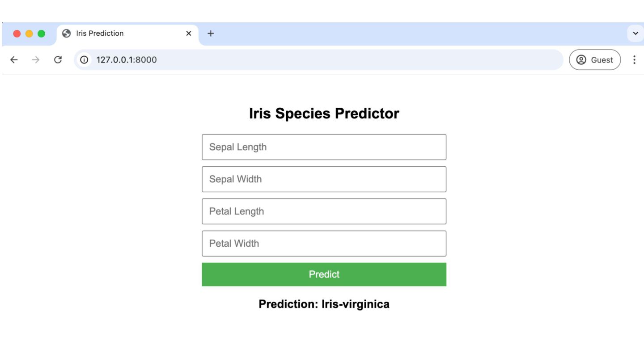Focus the Petal Width input field

324,244
